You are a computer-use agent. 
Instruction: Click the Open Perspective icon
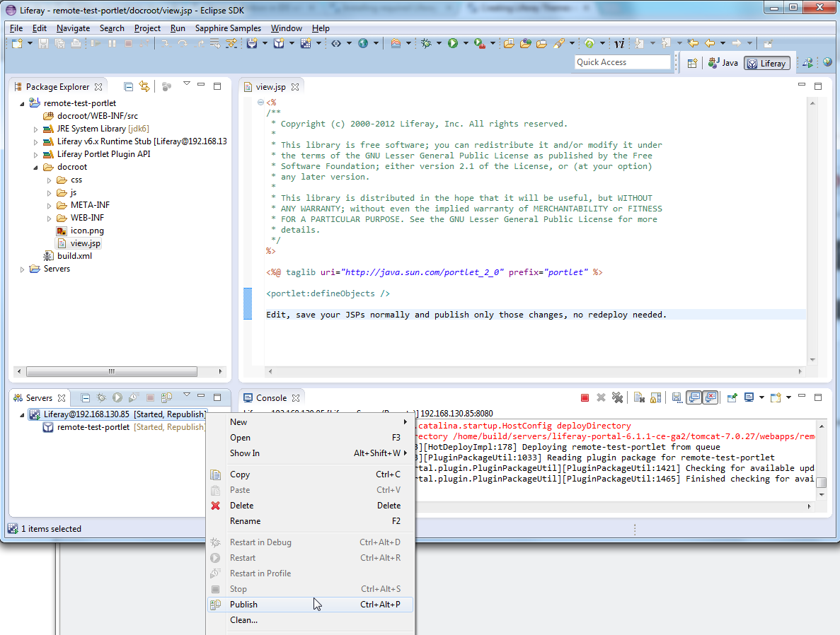click(692, 63)
